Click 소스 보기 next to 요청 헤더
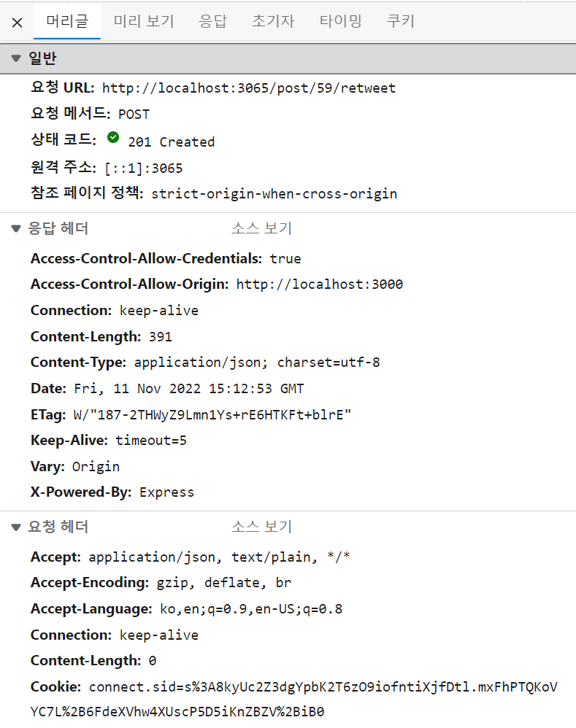This screenshot has height=728, width=576. click(x=261, y=527)
